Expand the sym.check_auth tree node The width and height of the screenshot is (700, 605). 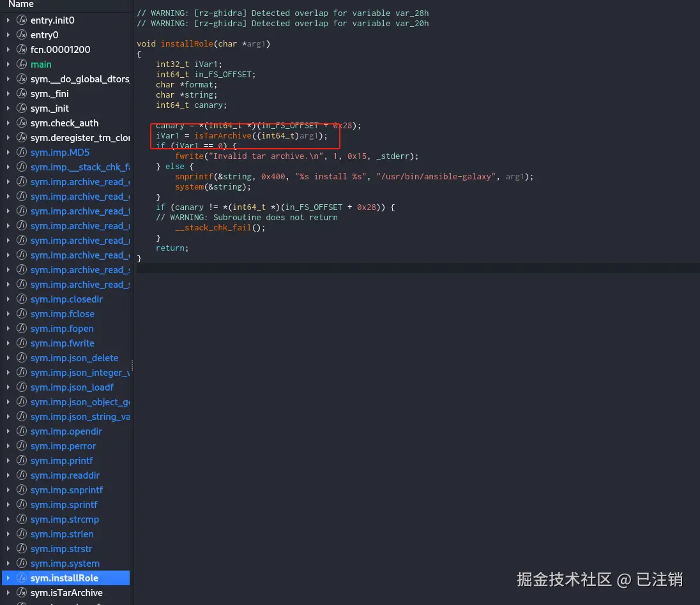(x=8, y=123)
